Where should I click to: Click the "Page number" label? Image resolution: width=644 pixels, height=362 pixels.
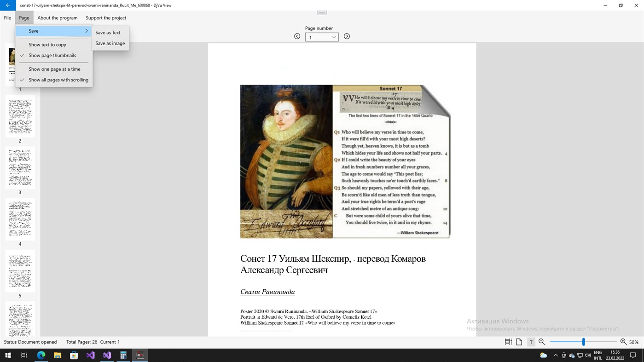click(x=319, y=28)
